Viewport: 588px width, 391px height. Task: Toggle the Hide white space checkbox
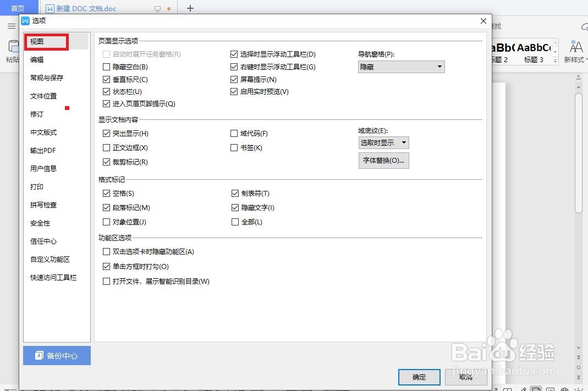(x=107, y=67)
